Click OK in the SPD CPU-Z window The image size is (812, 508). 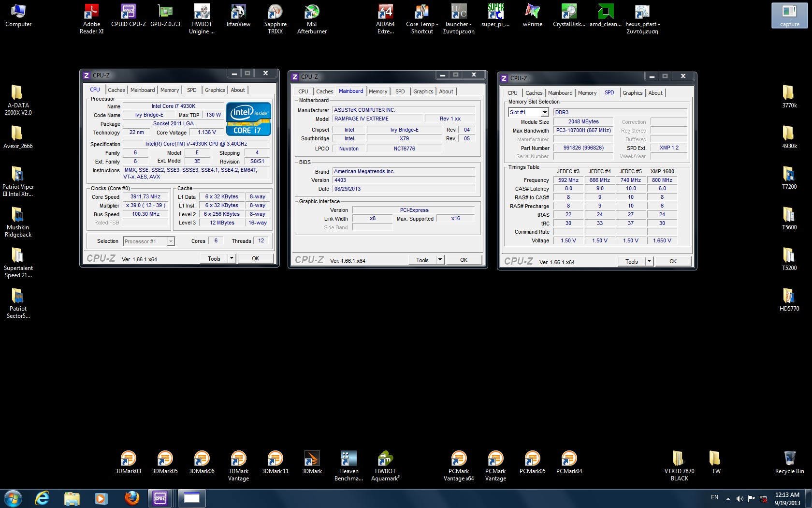[673, 262]
